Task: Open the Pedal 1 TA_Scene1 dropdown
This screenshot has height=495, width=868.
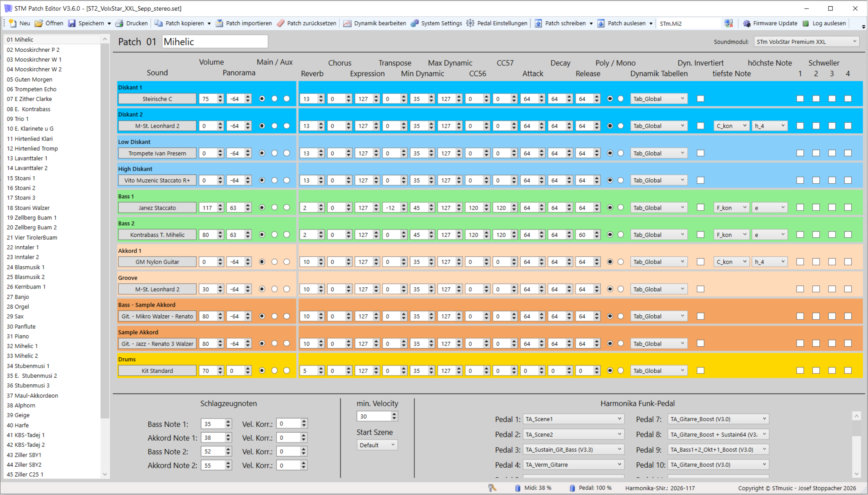Action: click(573, 419)
